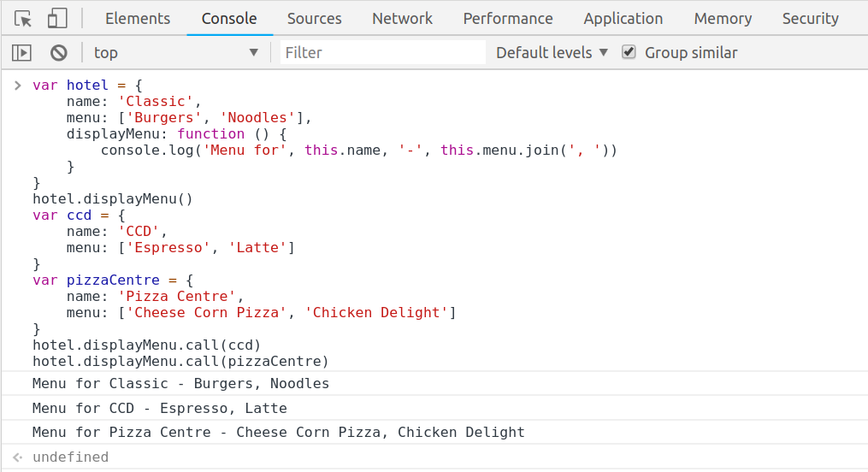Click the console Filter input field
Screen dimensions: 868x472
click(x=383, y=53)
